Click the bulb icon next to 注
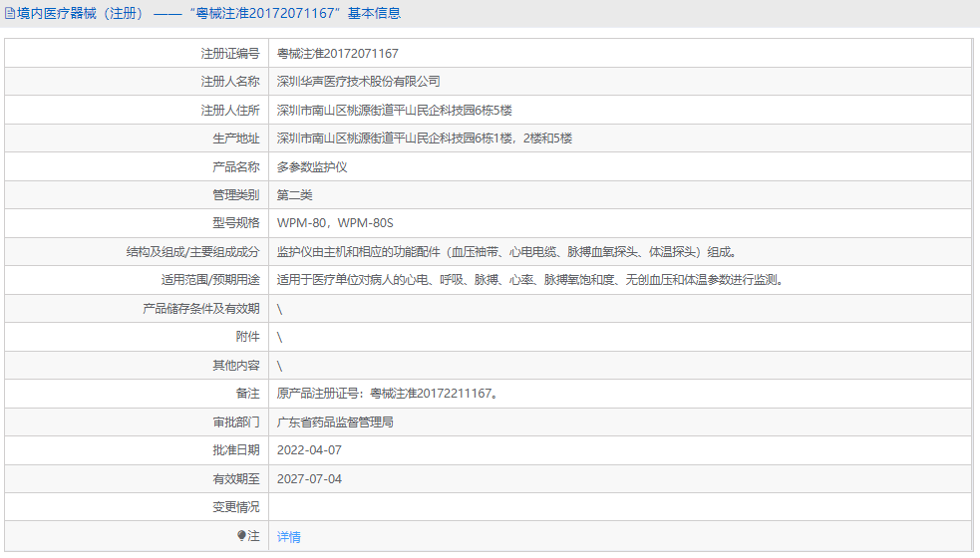Viewport: 980px width, 558px height. click(x=242, y=535)
